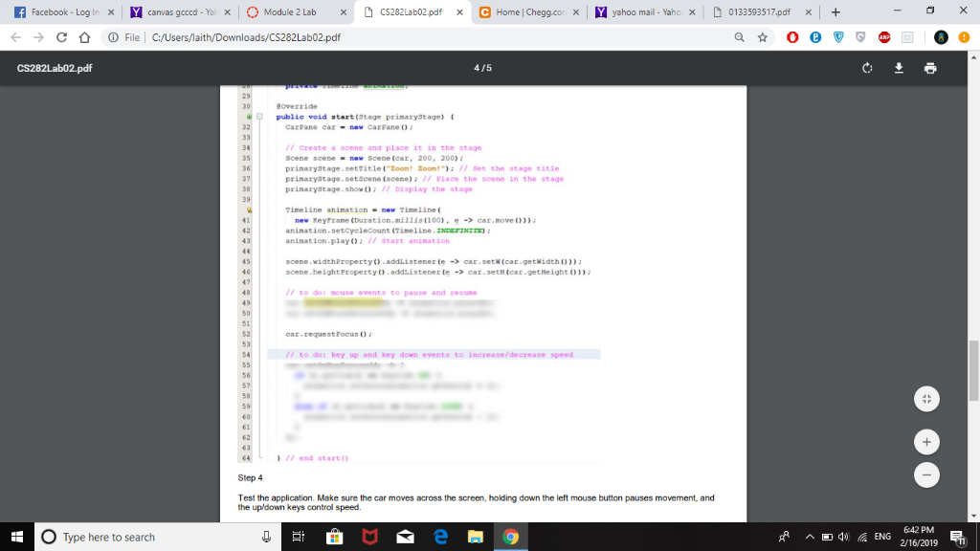Click the orange alert menu icon
This screenshot has width=980, height=551.
point(964,37)
